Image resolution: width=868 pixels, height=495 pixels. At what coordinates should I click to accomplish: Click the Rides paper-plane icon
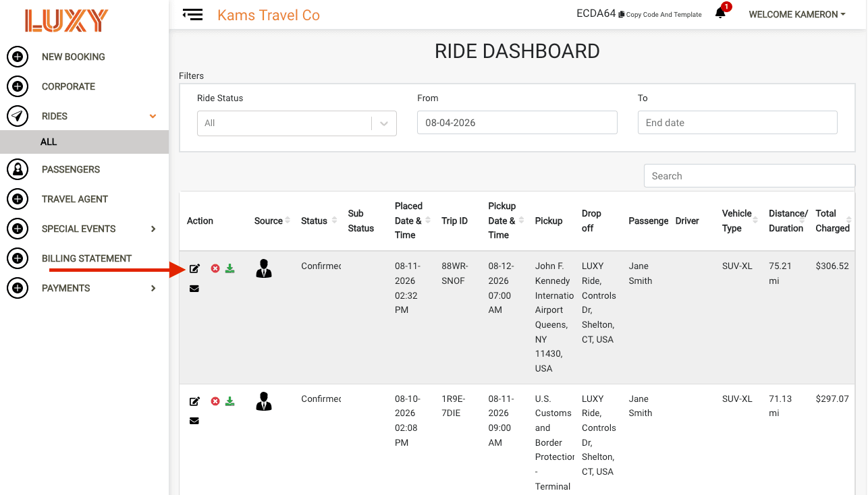[x=18, y=116]
